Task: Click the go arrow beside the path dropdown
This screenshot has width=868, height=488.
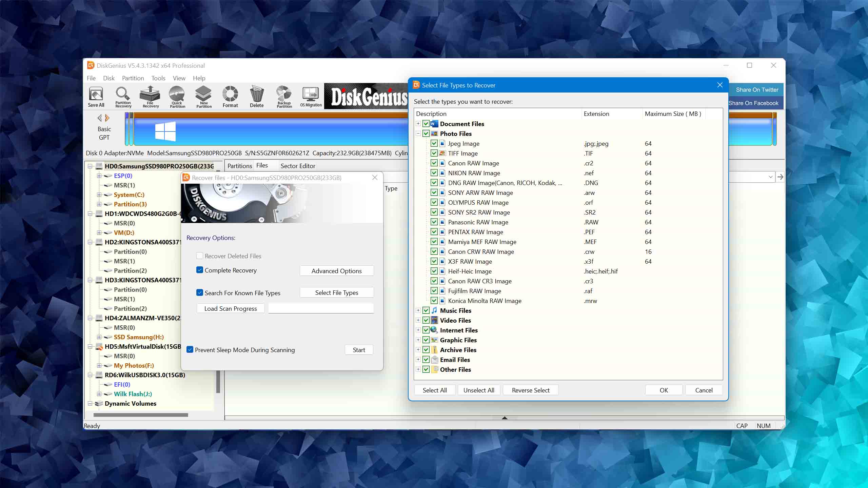Action: [780, 177]
